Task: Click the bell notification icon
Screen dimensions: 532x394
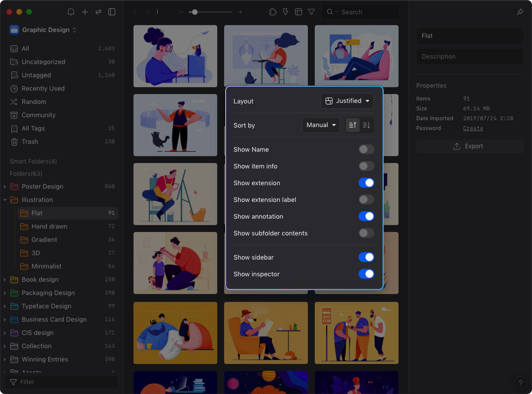Action: pyautogui.click(x=71, y=12)
